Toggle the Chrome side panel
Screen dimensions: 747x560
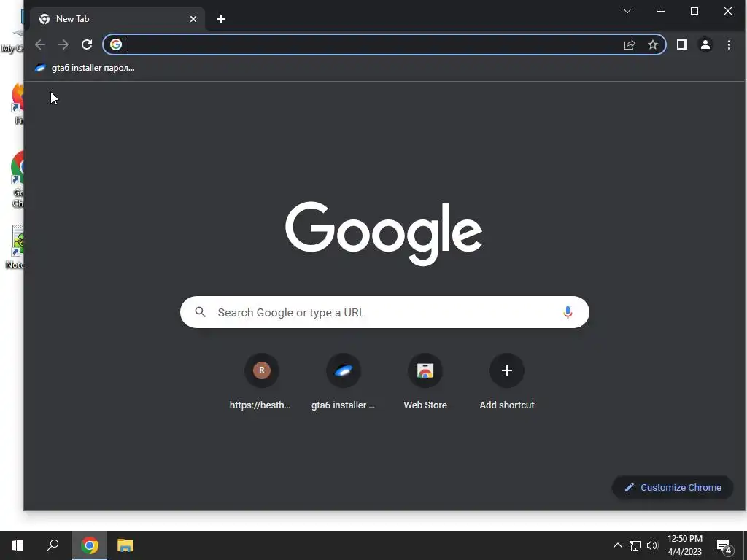coord(682,44)
